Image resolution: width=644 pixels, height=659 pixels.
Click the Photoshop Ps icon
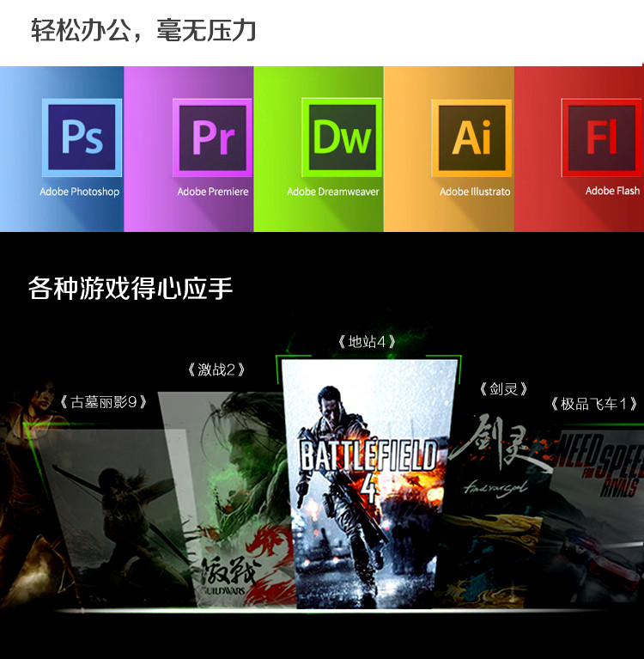82,138
